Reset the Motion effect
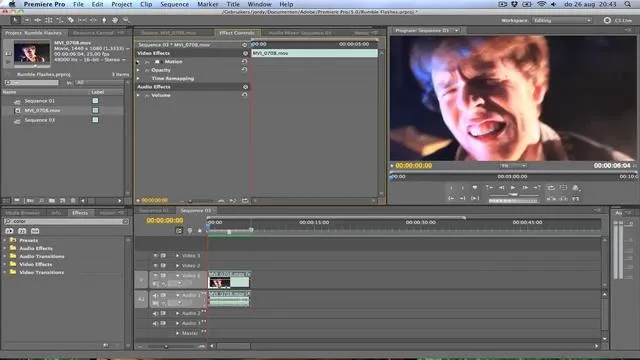 point(244,61)
